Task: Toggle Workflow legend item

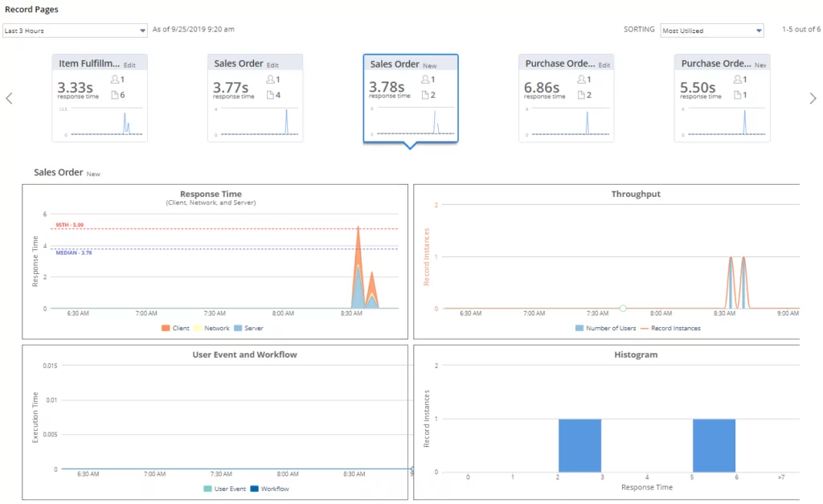Action: [270, 489]
